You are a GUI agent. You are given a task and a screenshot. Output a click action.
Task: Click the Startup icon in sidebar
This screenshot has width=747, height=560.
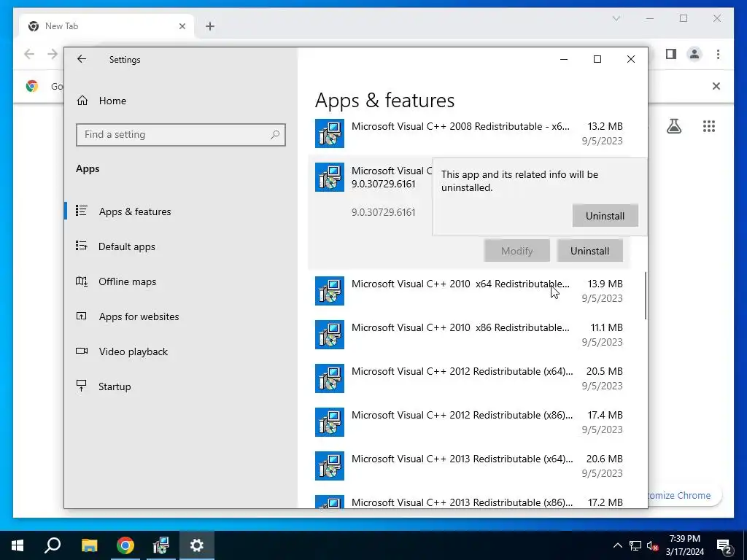tap(82, 386)
